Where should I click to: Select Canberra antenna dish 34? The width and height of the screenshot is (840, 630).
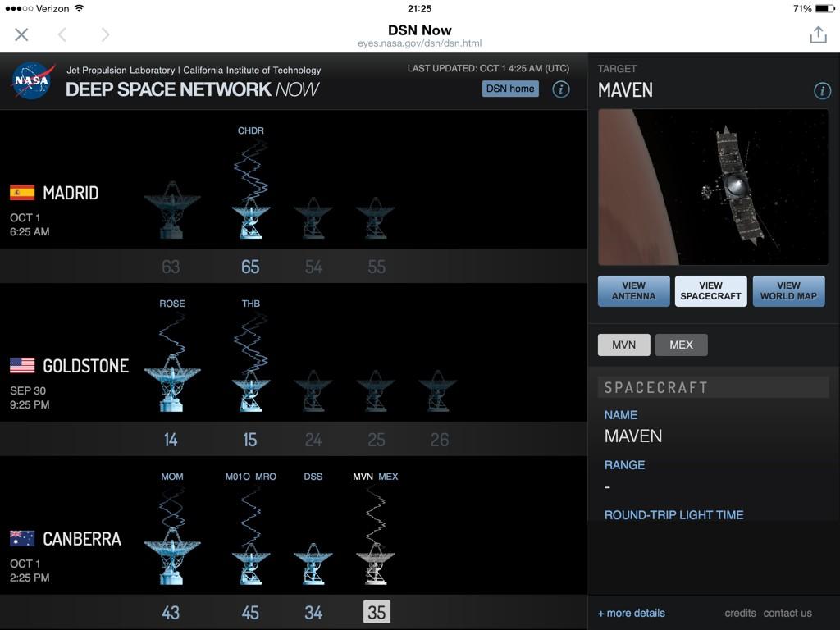tap(313, 564)
